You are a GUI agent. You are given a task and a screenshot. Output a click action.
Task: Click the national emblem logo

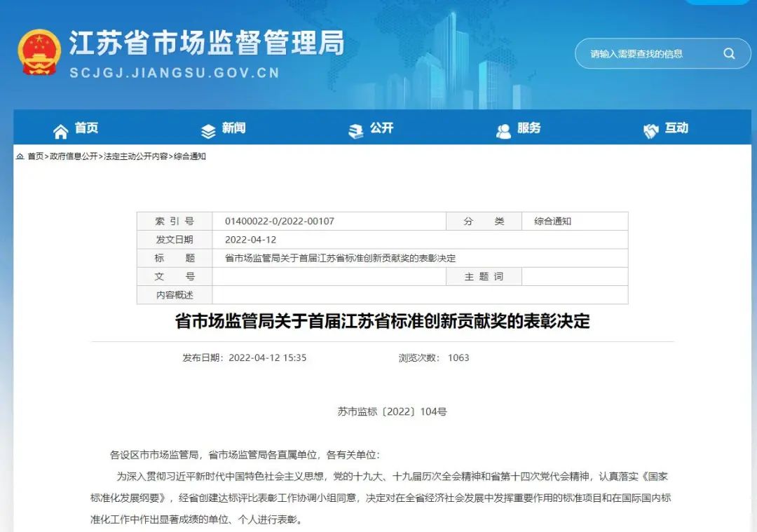[x=40, y=52]
